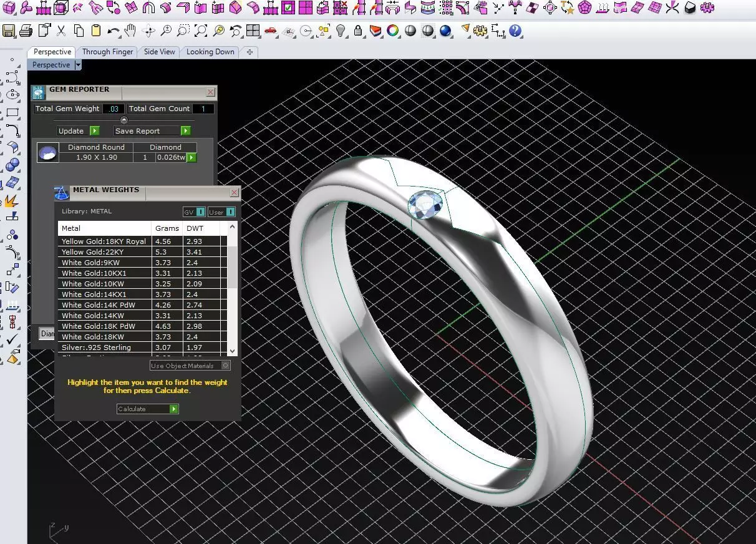
Task: Click the Undo View Change icon
Action: pos(236,31)
